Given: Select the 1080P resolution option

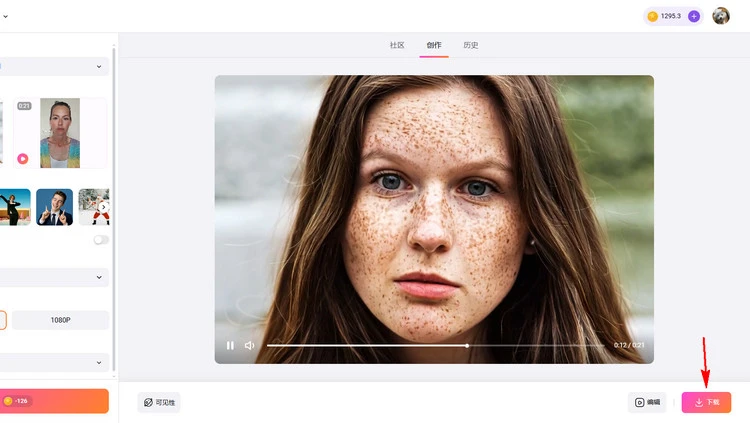Looking at the screenshot, I should click(x=61, y=320).
